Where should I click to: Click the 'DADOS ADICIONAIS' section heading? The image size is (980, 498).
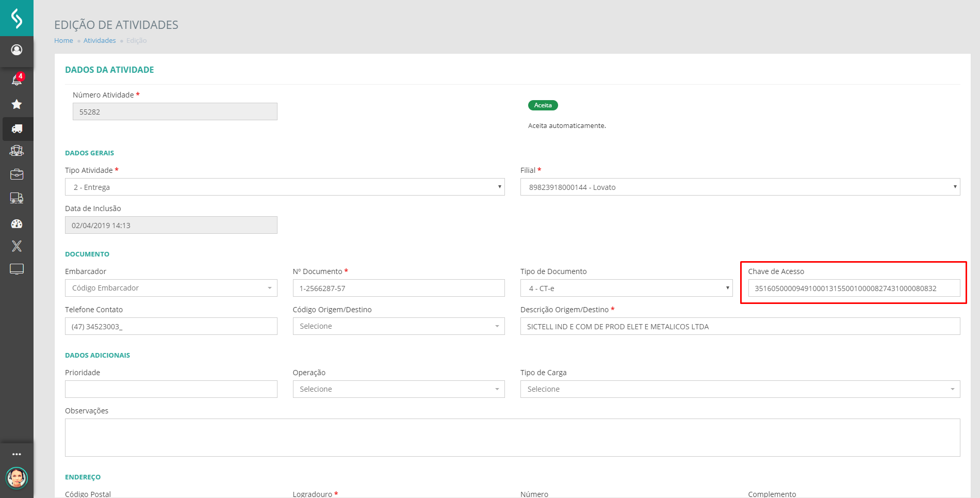[x=97, y=355]
